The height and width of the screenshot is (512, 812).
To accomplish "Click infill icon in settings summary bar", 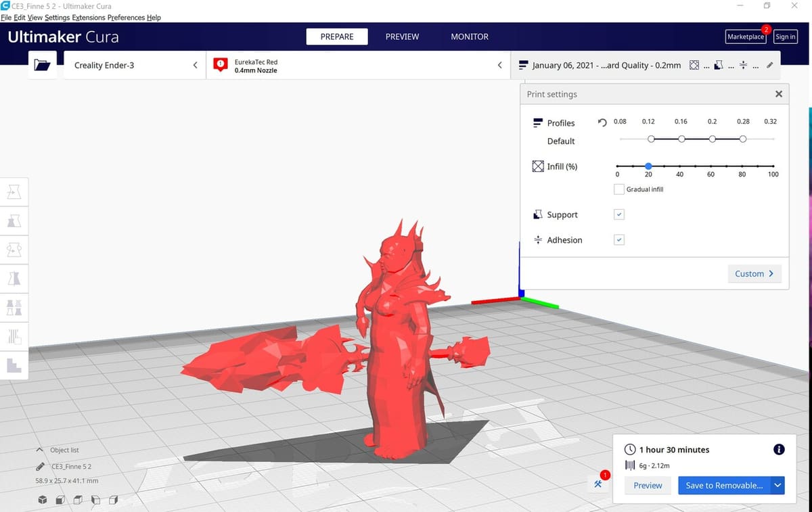I will (694, 65).
